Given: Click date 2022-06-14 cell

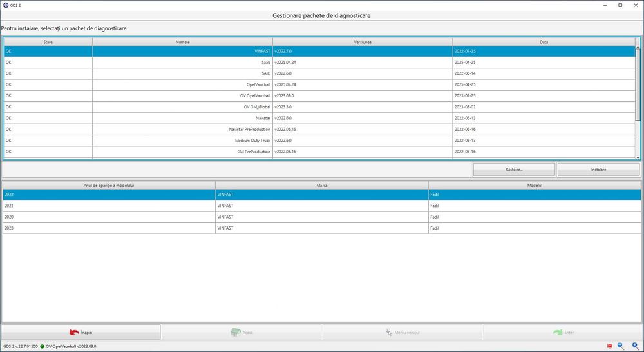Looking at the screenshot, I should click(x=544, y=73).
